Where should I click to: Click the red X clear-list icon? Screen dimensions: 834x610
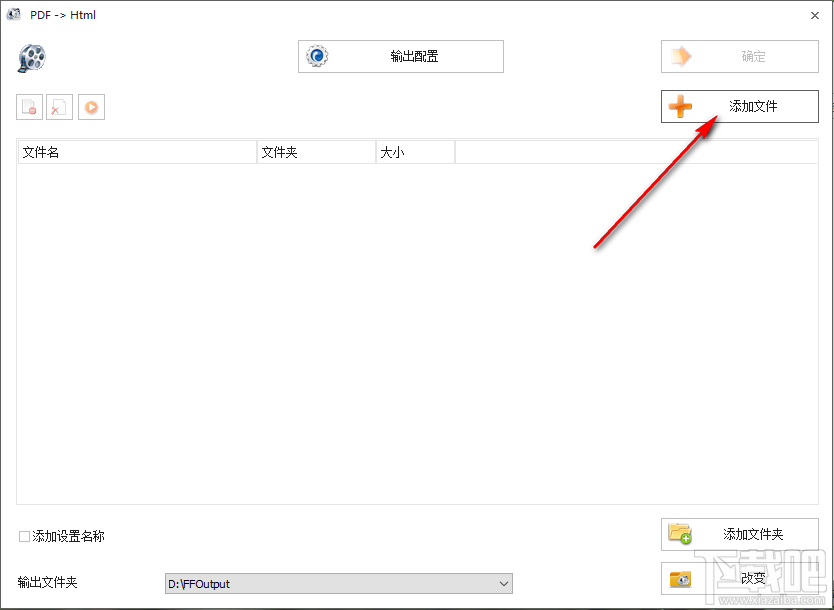pos(59,107)
